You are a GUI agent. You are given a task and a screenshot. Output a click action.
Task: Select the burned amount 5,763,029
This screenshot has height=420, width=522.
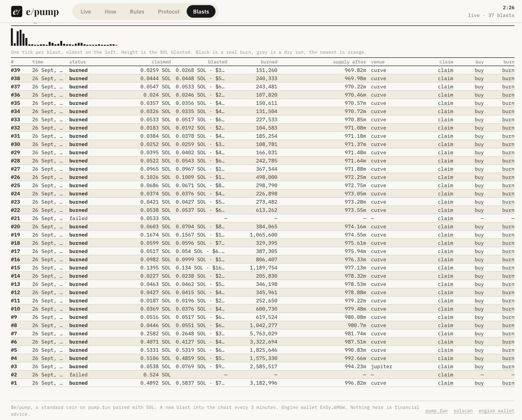pos(264,333)
